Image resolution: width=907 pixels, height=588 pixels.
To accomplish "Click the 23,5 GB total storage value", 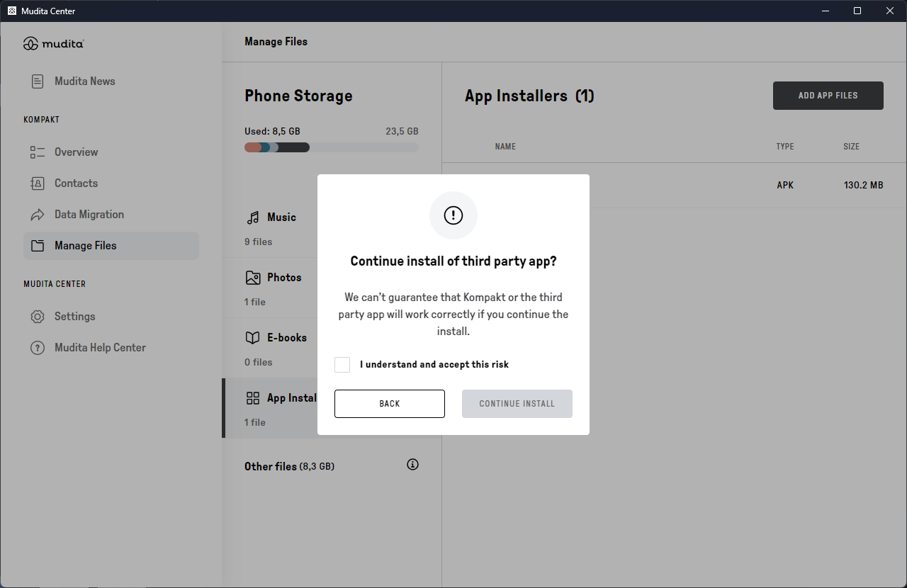I will click(402, 132).
